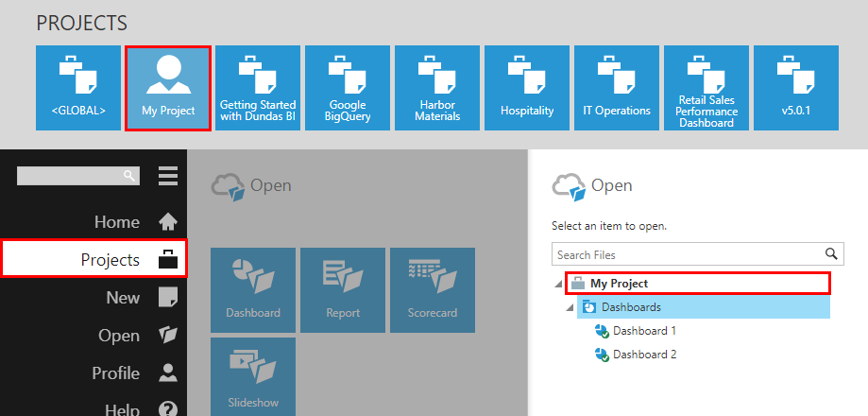Collapse the My Project tree node
Viewport: 868px width, 416px height.
558,285
